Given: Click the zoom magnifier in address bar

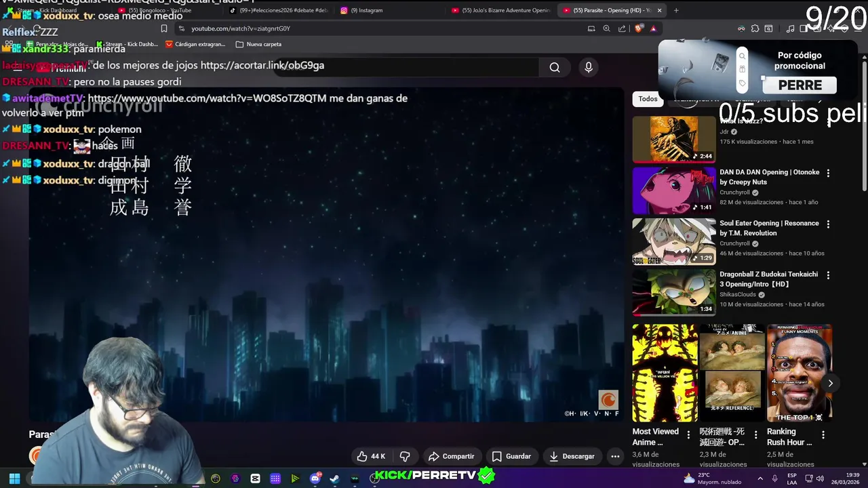Looking at the screenshot, I should coord(606,28).
